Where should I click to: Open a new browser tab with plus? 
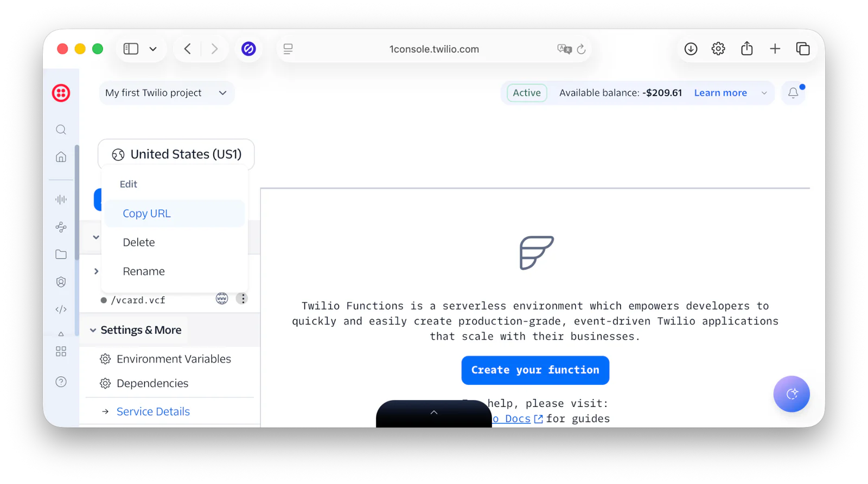tap(775, 49)
